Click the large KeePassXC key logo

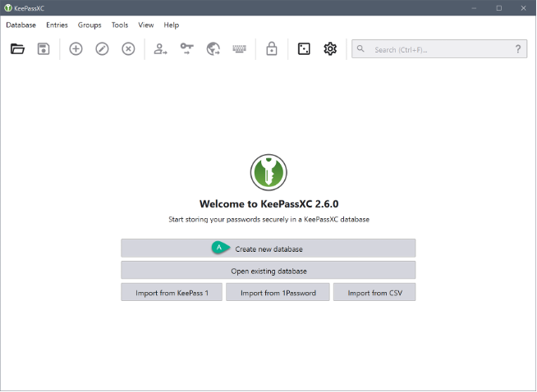(268, 172)
